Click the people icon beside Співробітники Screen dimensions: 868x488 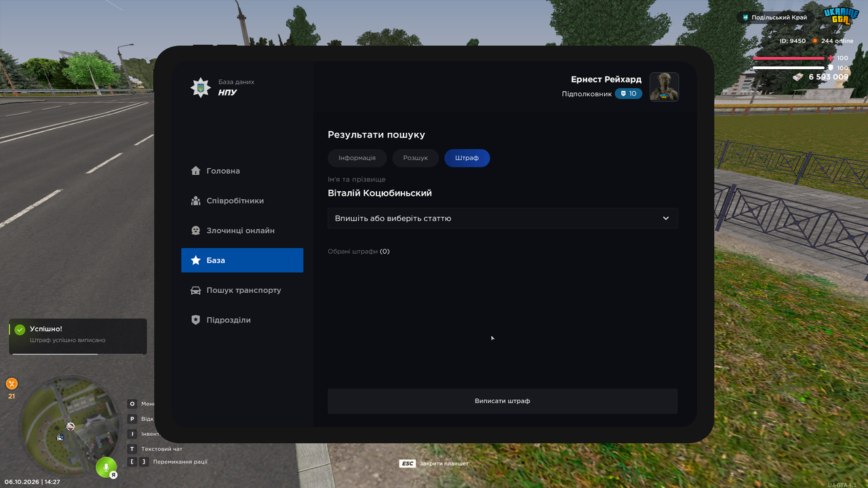click(x=196, y=201)
